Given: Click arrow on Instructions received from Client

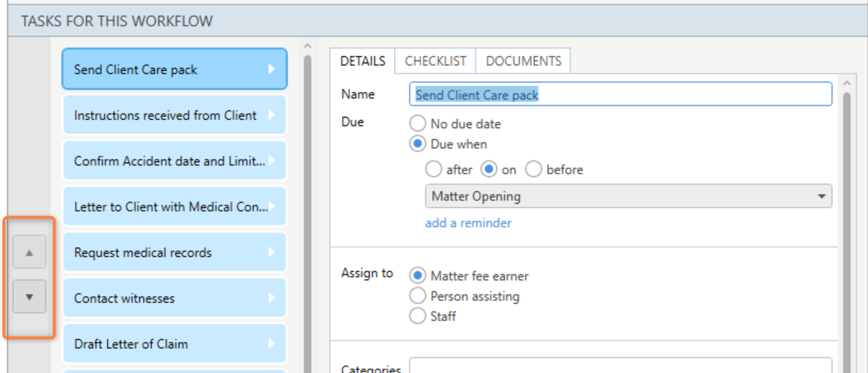Looking at the screenshot, I should click(271, 115).
